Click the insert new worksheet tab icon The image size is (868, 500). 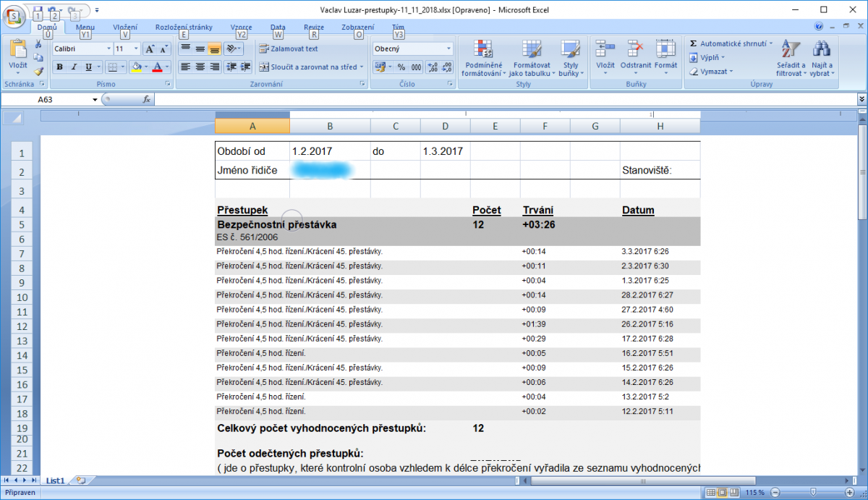point(80,480)
